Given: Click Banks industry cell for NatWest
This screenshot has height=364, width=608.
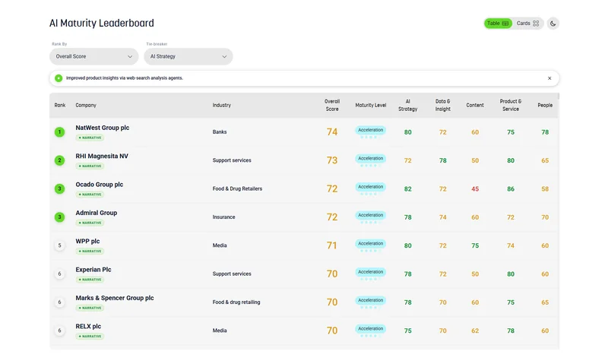Looking at the screenshot, I should click(x=220, y=132).
